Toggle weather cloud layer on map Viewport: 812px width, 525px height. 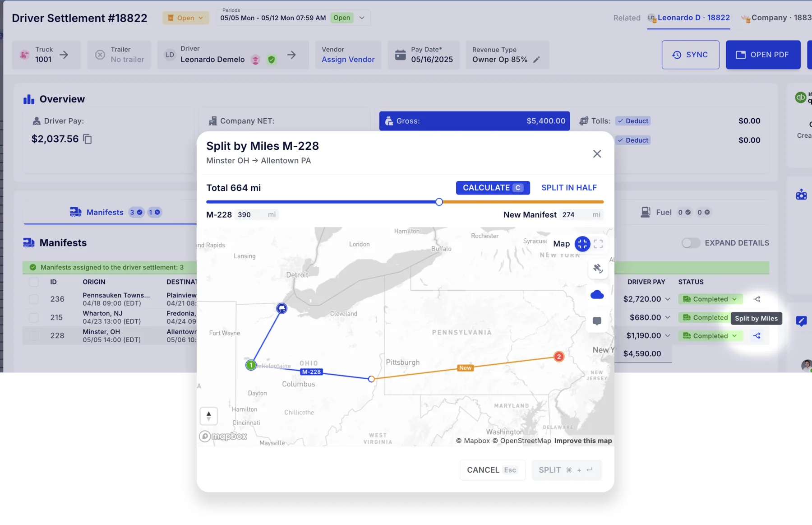point(597,295)
